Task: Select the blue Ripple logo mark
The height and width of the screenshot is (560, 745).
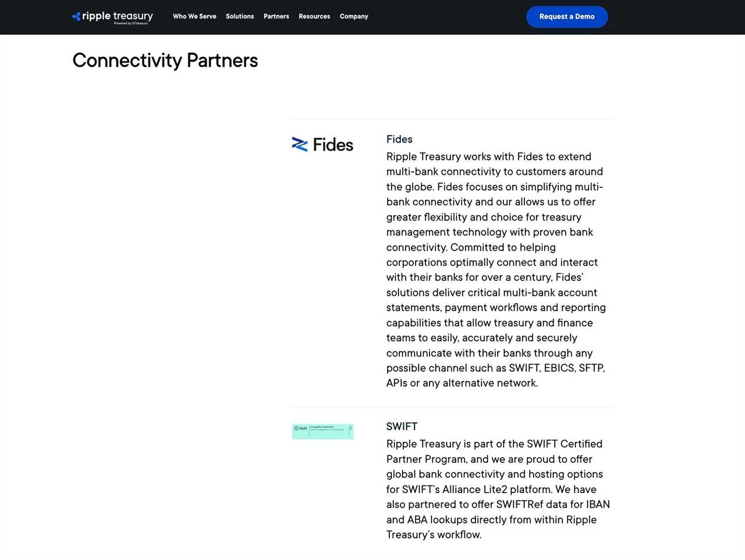Action: [x=76, y=16]
